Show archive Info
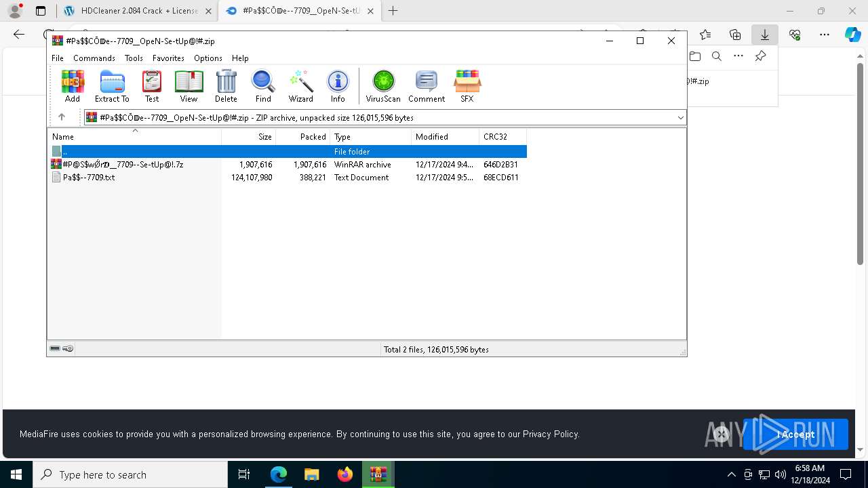 [x=338, y=86]
